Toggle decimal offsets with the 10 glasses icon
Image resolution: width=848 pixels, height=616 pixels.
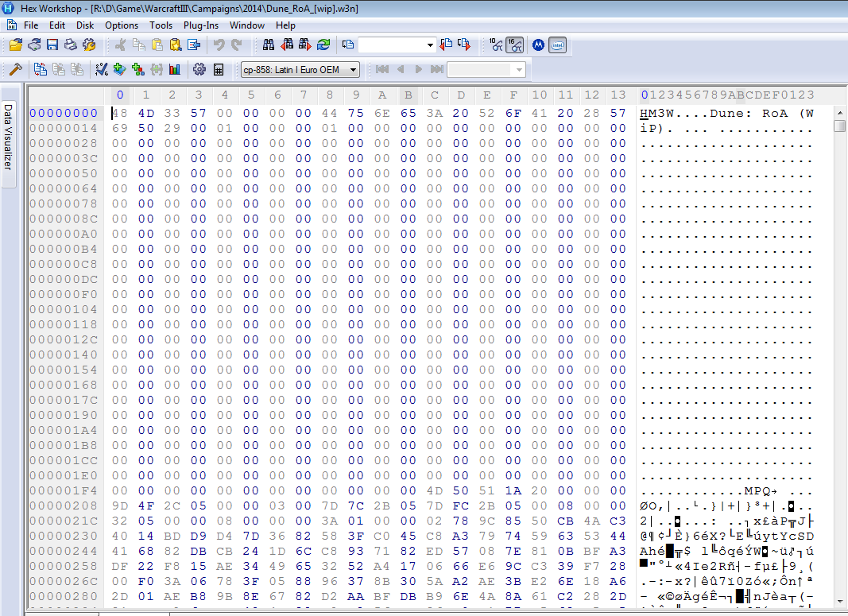496,45
